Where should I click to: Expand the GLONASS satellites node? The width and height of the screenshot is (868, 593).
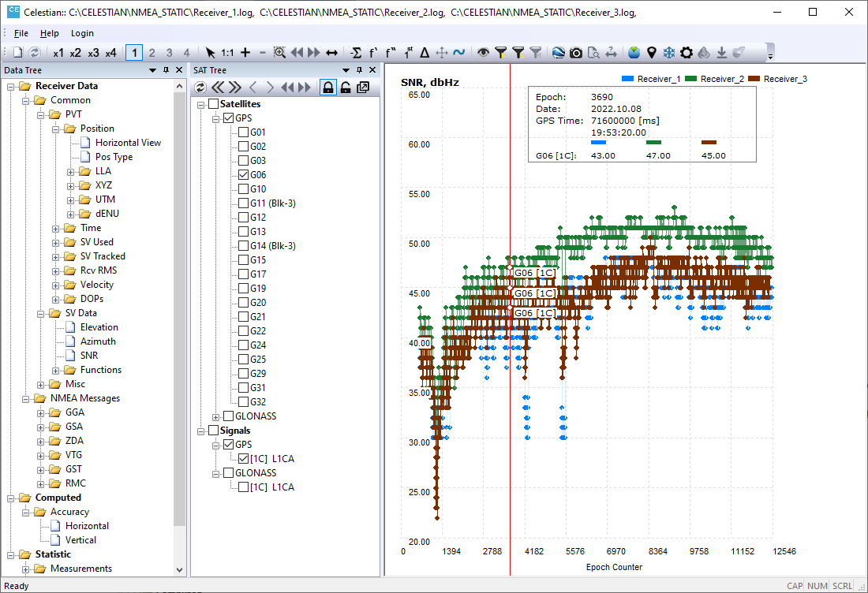[216, 416]
